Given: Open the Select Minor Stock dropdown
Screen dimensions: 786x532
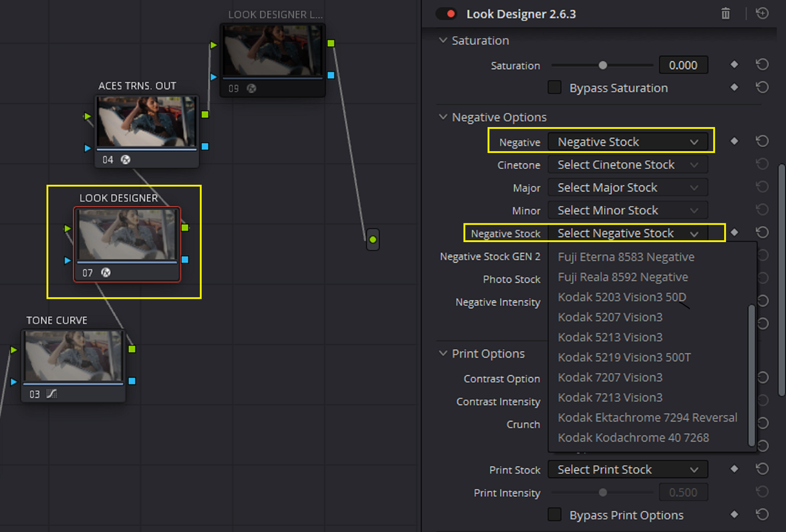Looking at the screenshot, I should pyautogui.click(x=628, y=210).
